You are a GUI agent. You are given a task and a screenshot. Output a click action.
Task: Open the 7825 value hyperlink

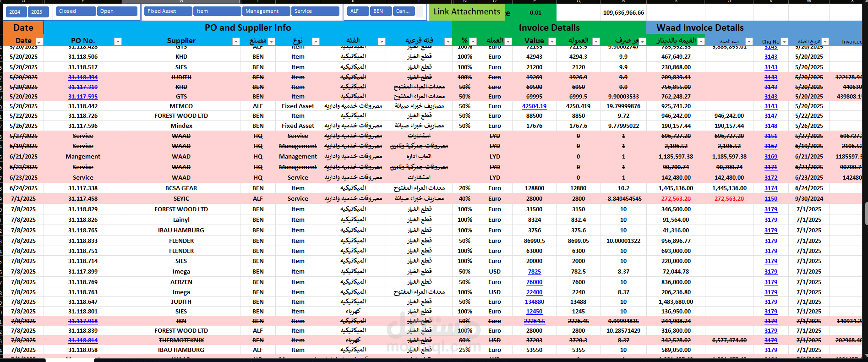tap(534, 271)
